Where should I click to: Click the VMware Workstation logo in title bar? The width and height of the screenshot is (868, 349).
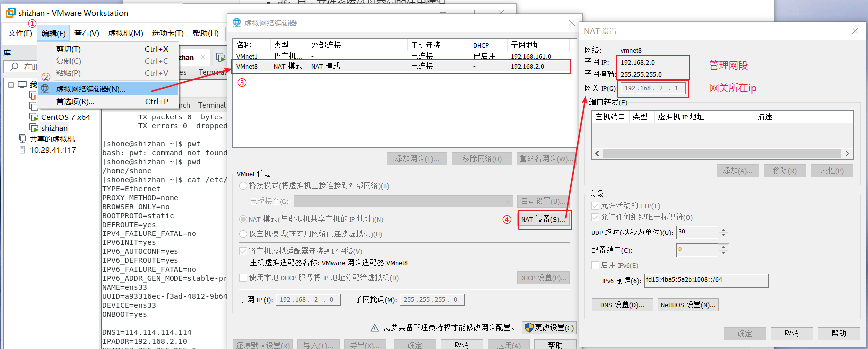[10, 13]
